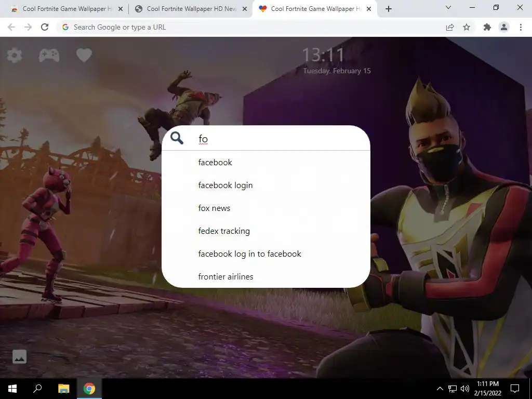Image resolution: width=532 pixels, height=399 pixels.
Task: Open the volume tray icon
Action: tap(465, 389)
